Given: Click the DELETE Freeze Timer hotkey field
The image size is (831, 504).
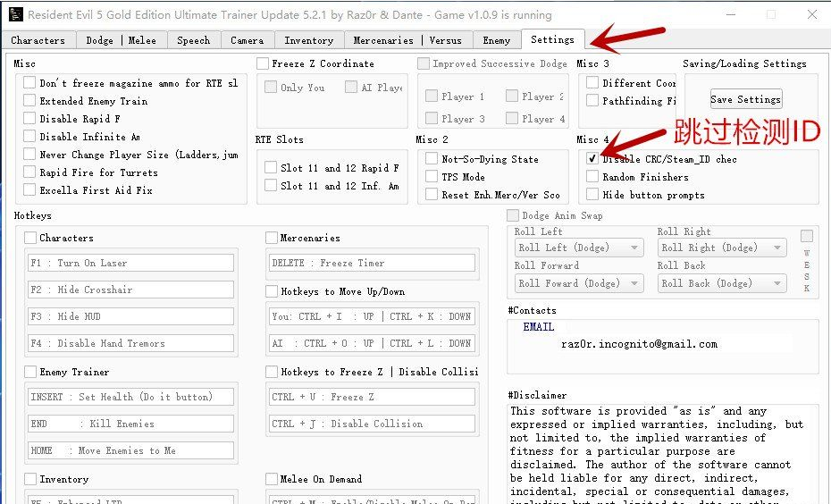Looking at the screenshot, I should [x=371, y=263].
